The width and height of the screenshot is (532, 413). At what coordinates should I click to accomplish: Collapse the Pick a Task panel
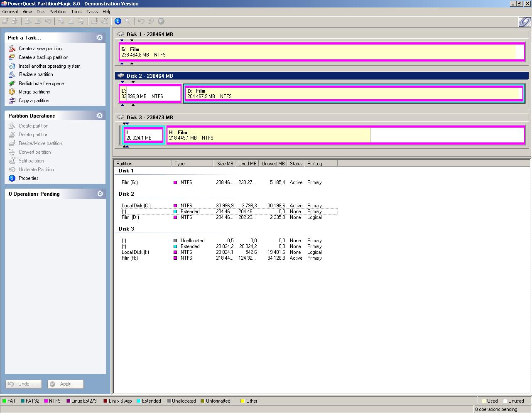point(100,37)
